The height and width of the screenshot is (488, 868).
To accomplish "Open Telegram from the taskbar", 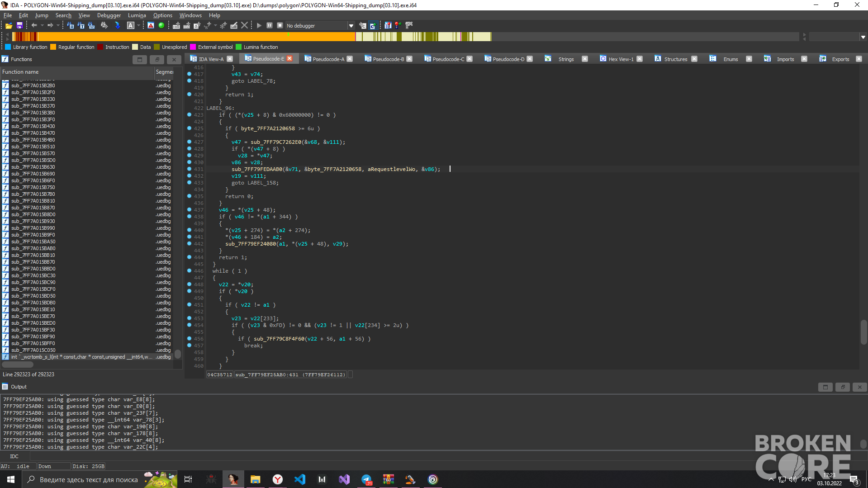I will pyautogui.click(x=366, y=479).
